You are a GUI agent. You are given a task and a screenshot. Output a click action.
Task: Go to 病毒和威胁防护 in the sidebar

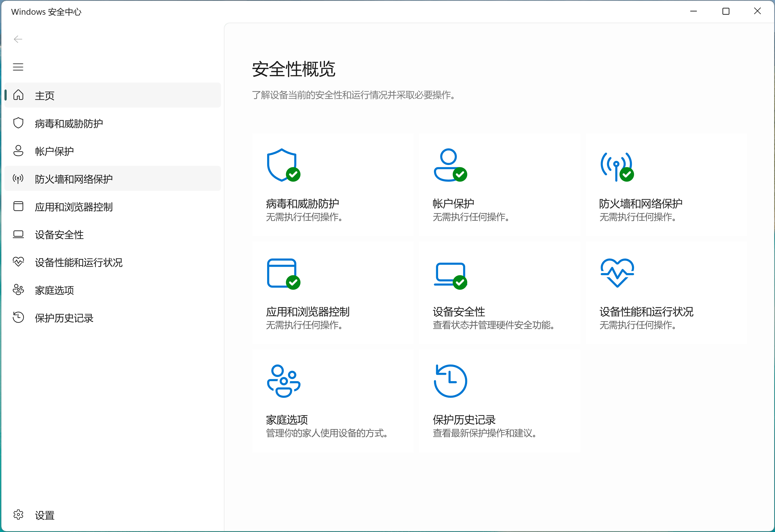click(x=113, y=123)
